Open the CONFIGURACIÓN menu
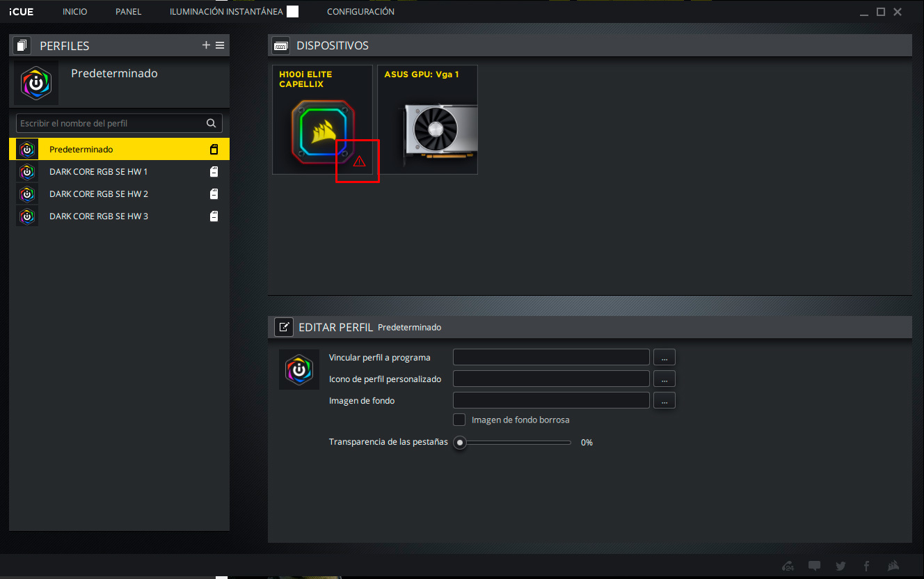 (360, 12)
